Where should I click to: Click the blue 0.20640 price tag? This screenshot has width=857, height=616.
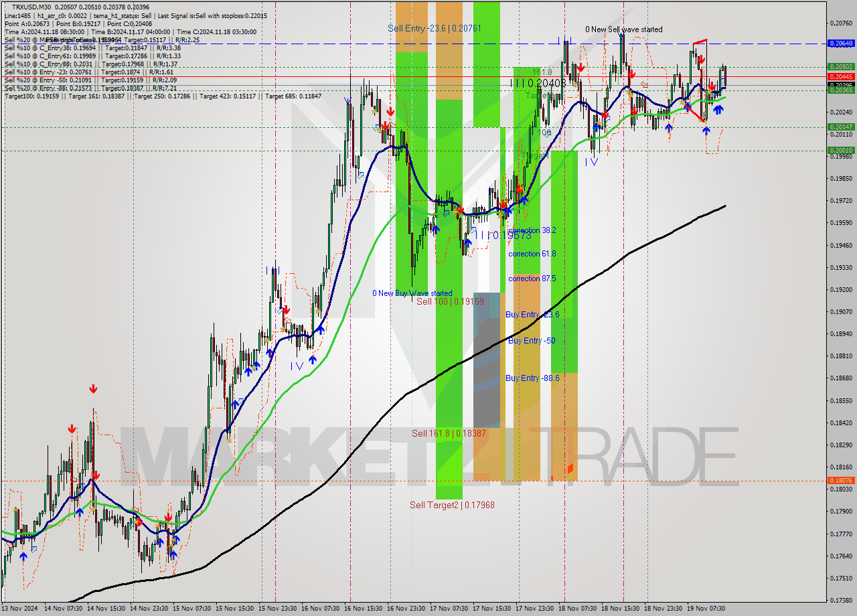(x=841, y=43)
